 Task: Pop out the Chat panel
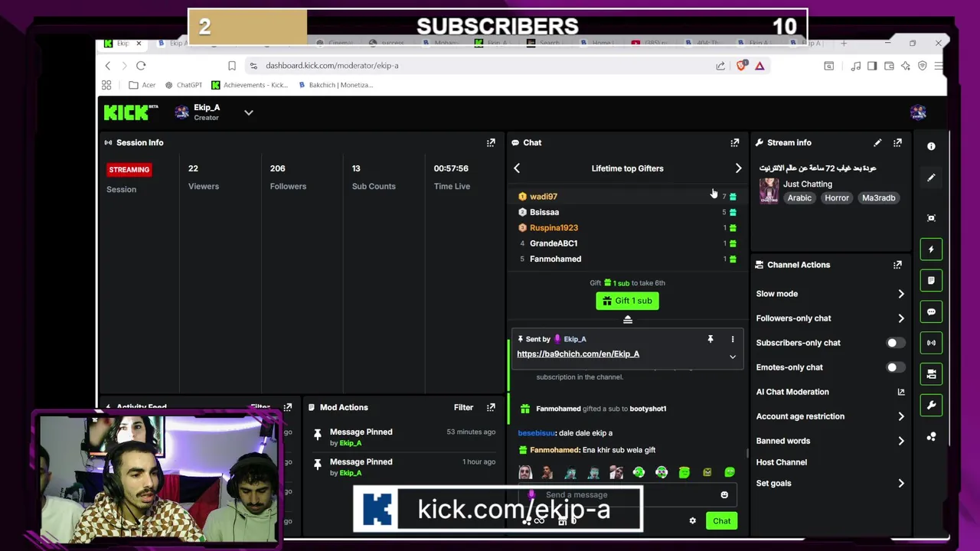(735, 142)
